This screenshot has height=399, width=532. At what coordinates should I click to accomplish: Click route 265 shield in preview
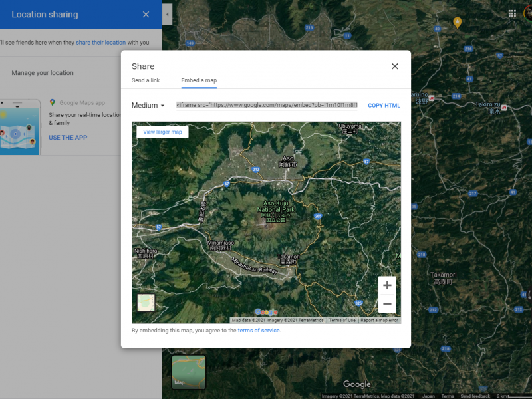(318, 216)
